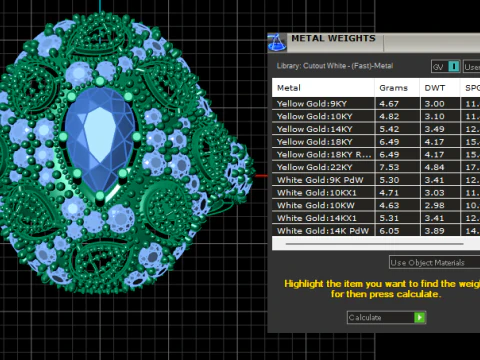Click the Calculate button label
Image resolution: width=480 pixels, height=360 pixels.
(x=365, y=317)
